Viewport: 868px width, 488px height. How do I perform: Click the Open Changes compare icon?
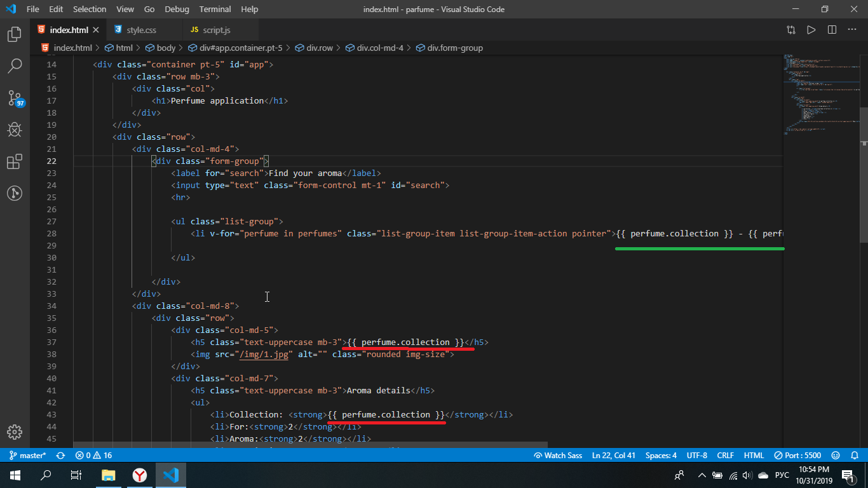coord(790,30)
